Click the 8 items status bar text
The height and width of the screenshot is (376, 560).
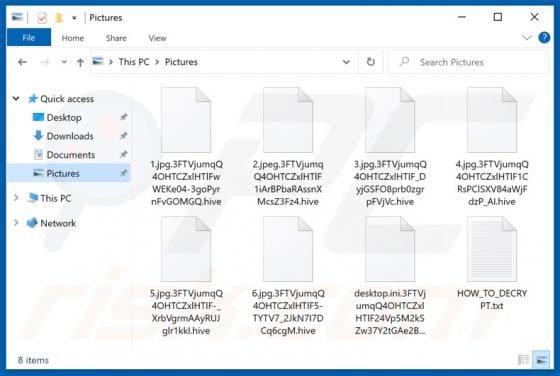[33, 360]
